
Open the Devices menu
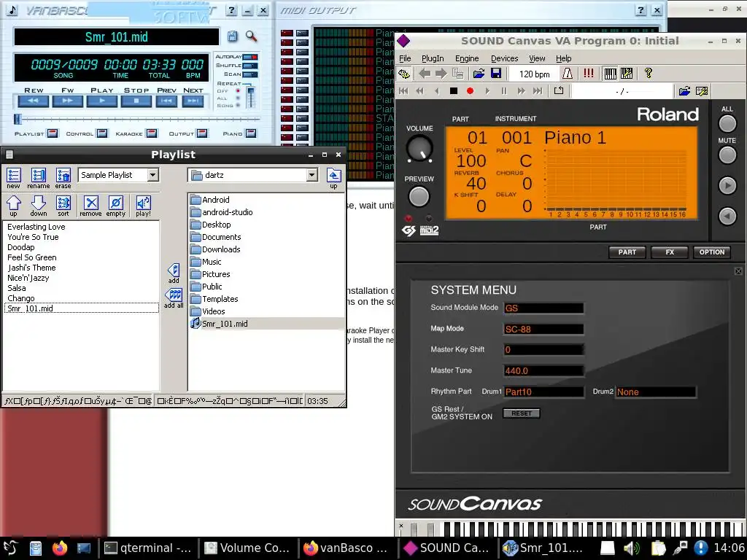[x=505, y=58]
